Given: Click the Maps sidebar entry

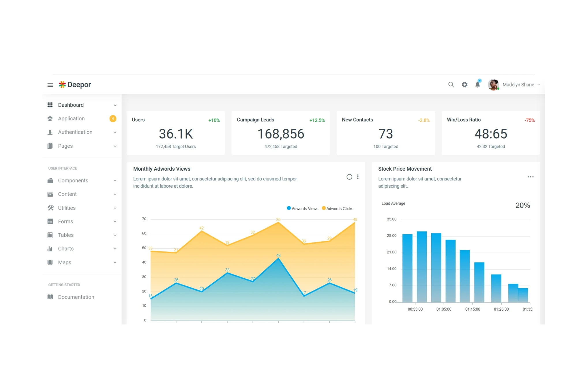Looking at the screenshot, I should point(65,262).
